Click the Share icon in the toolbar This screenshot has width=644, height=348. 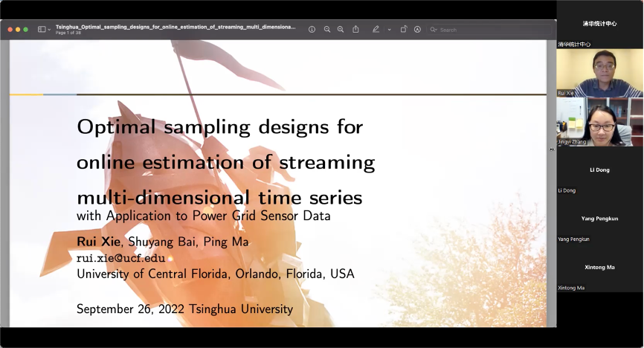coord(355,30)
